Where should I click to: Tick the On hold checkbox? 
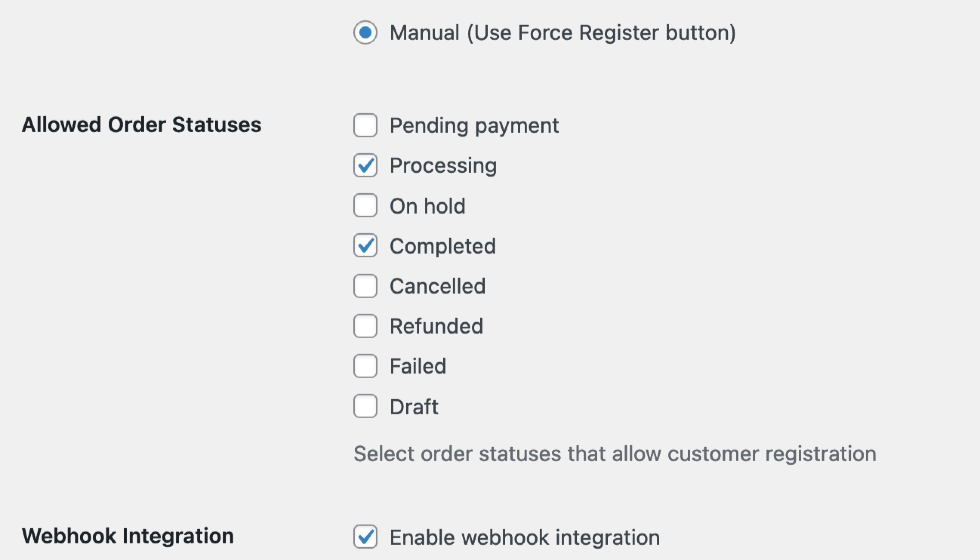pyautogui.click(x=365, y=206)
